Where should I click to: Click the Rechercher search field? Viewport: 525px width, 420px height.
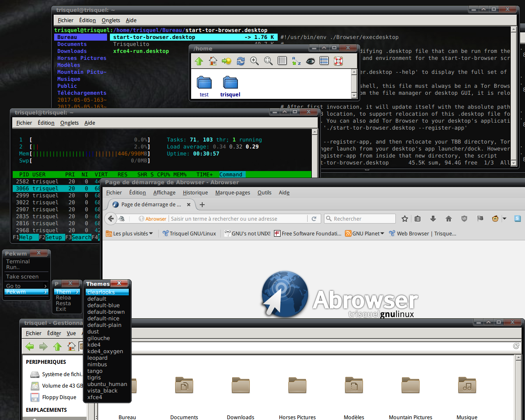[360, 219]
